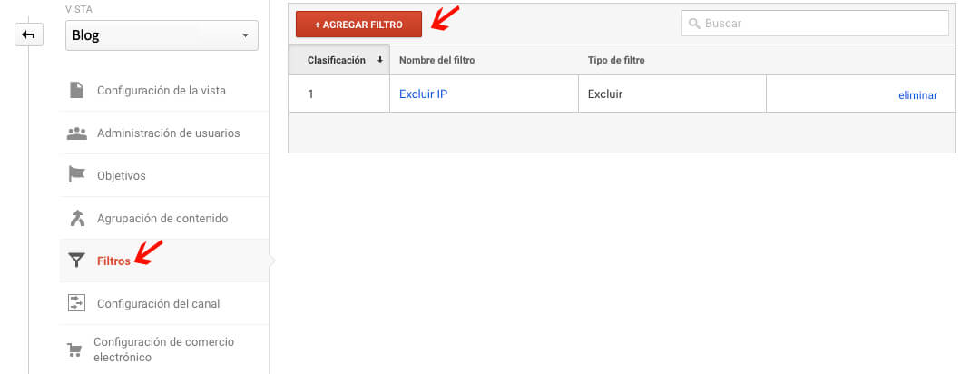Click the users icon for Administración de usuarios

76,133
